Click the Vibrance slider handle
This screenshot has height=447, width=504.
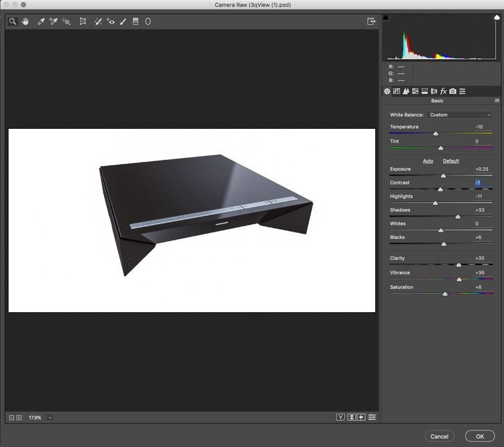pyautogui.click(x=460, y=279)
